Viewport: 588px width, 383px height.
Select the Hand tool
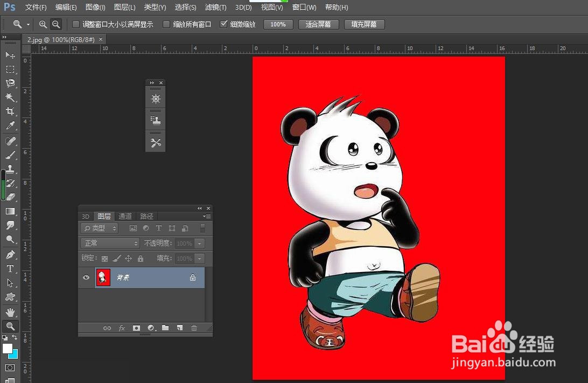(10, 312)
